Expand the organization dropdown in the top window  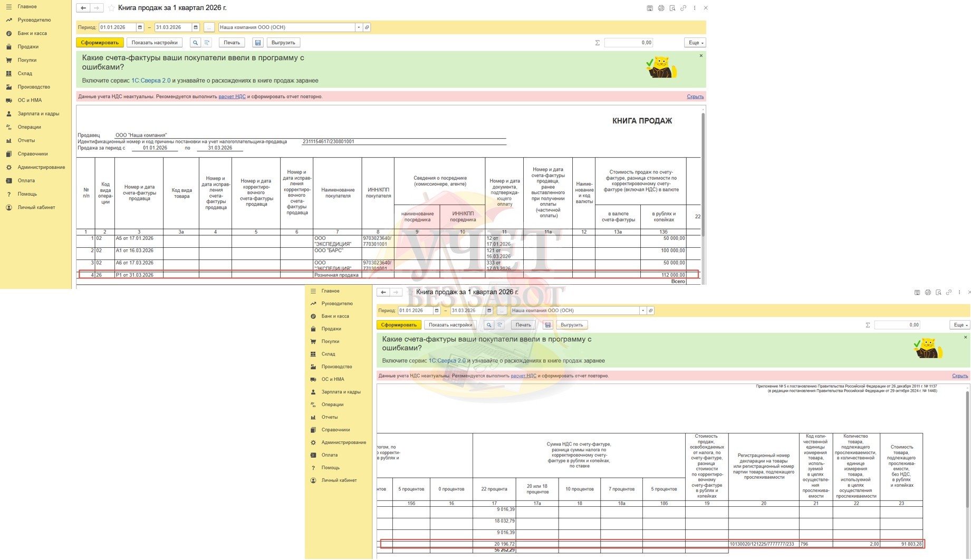click(359, 27)
